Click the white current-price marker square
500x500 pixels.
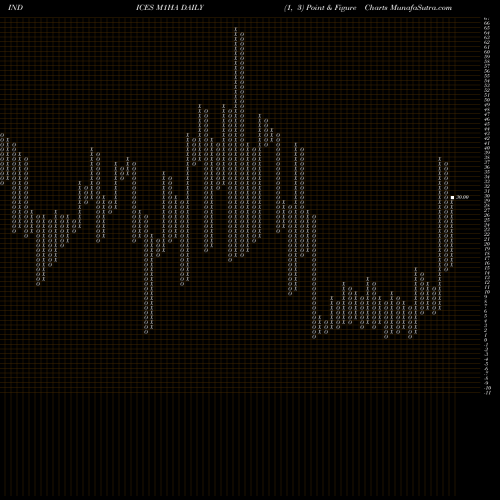point(452,197)
